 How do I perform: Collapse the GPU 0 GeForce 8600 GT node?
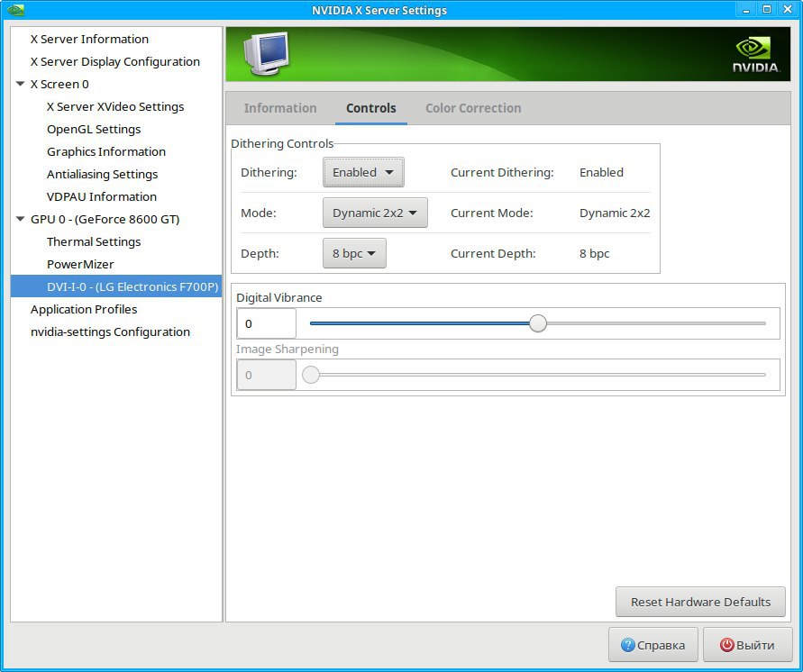pyautogui.click(x=21, y=219)
